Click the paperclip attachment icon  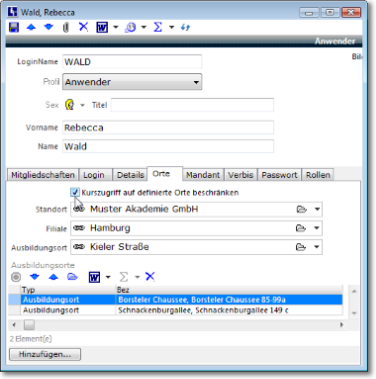(66, 27)
